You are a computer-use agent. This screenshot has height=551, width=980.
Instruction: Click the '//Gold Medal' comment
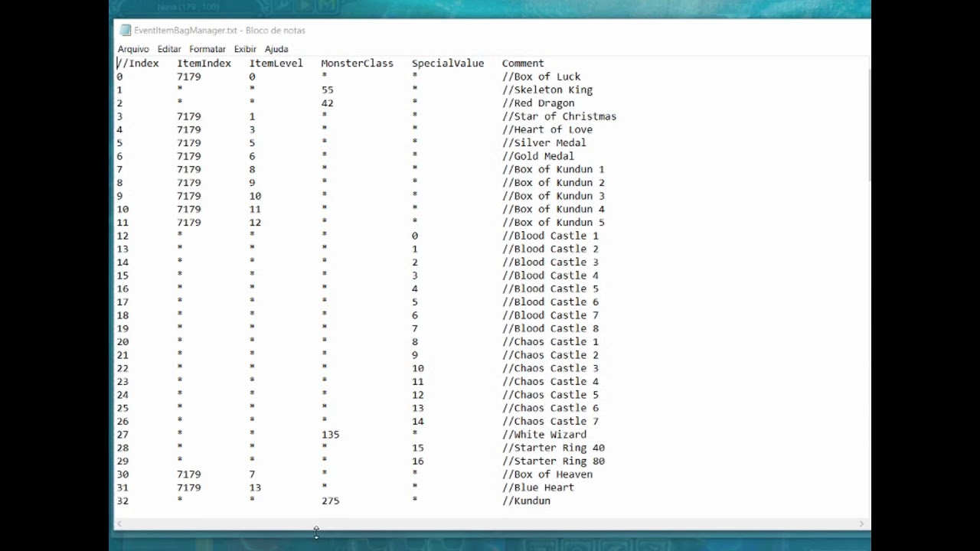(538, 156)
